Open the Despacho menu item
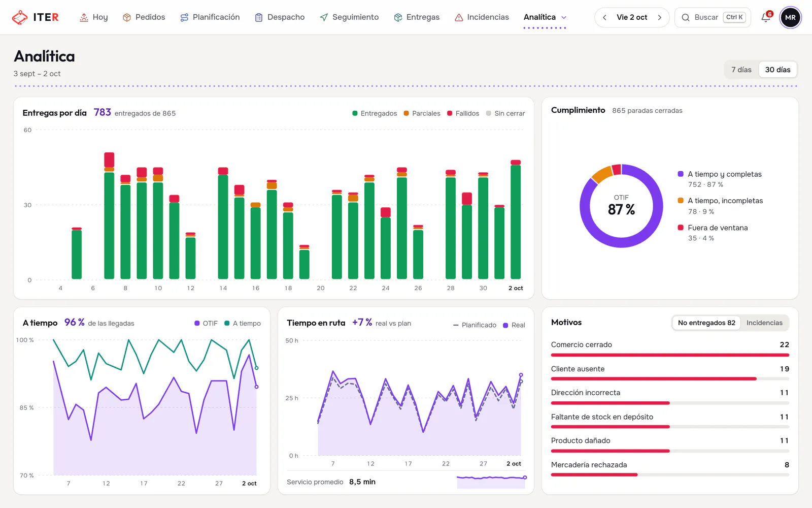Image resolution: width=812 pixels, height=508 pixels. 280,17
